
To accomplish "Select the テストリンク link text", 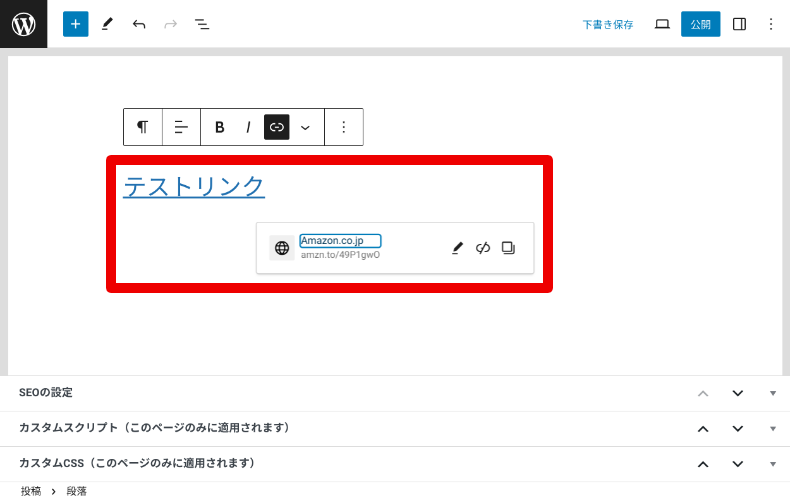I will pos(194,186).
